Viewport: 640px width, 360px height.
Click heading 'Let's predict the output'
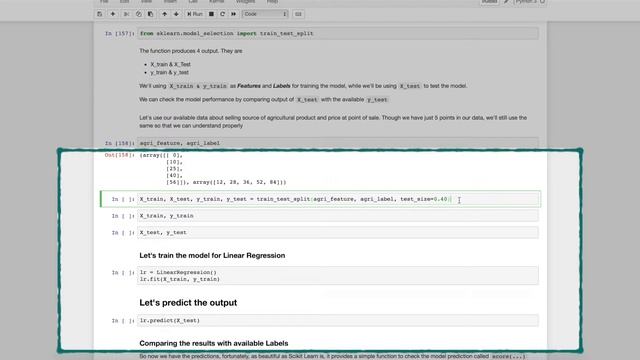tap(188, 303)
